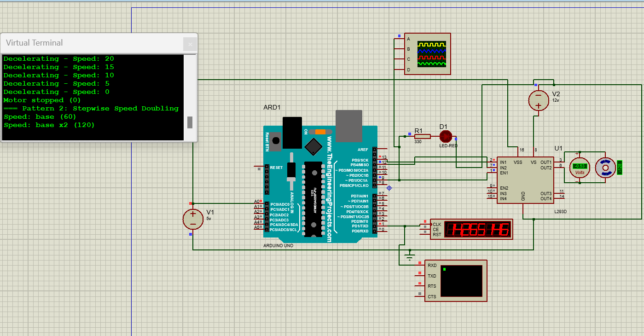The height and width of the screenshot is (336, 644).
Task: Click the A5 analog pin on Arduino
Action: (x=258, y=227)
